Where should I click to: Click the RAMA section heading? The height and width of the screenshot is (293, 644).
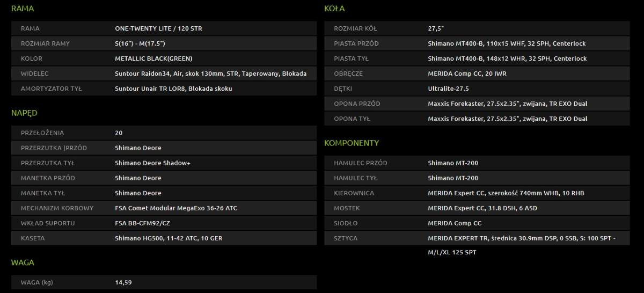(23, 9)
